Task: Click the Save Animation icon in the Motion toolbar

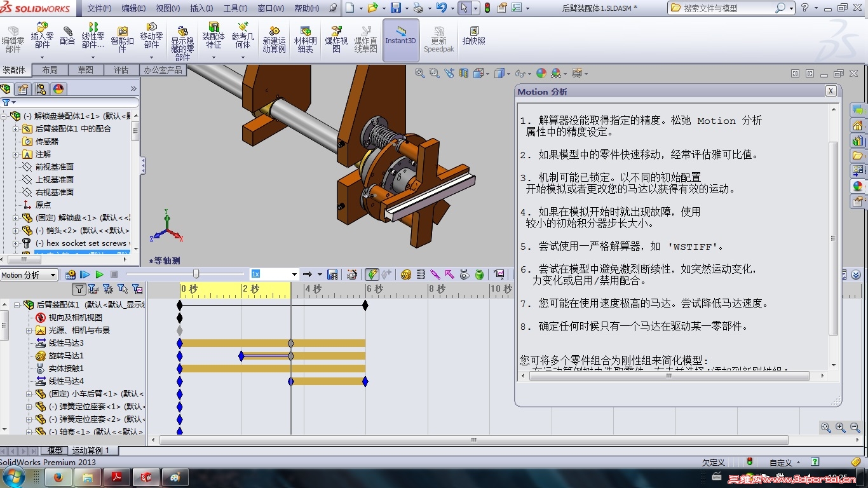Action: 332,274
